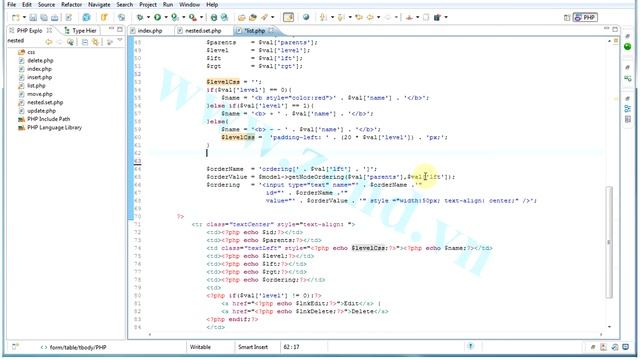Click the Back navigation arrow in the main toolbar
Screen dimensions: 640x360
coord(370,17)
